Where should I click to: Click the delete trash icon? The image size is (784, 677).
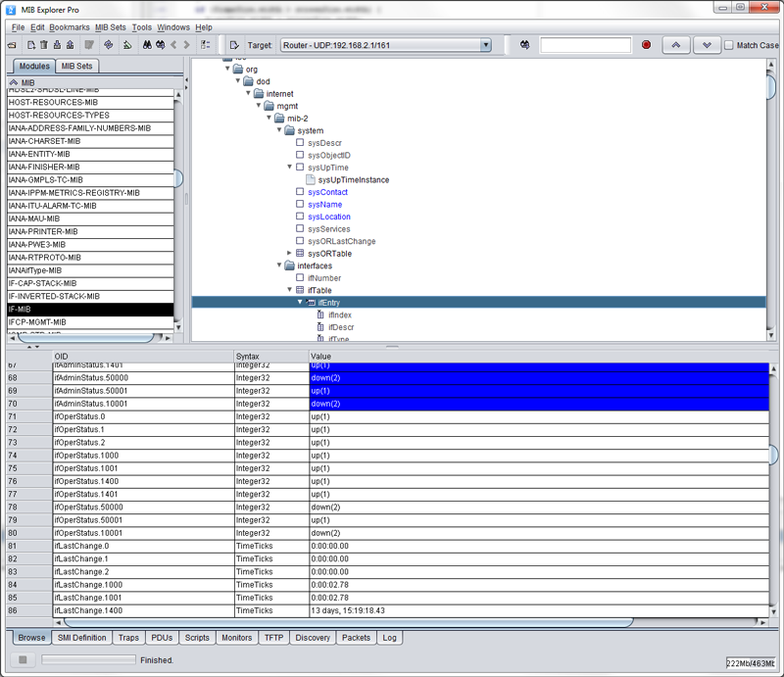[x=42, y=45]
